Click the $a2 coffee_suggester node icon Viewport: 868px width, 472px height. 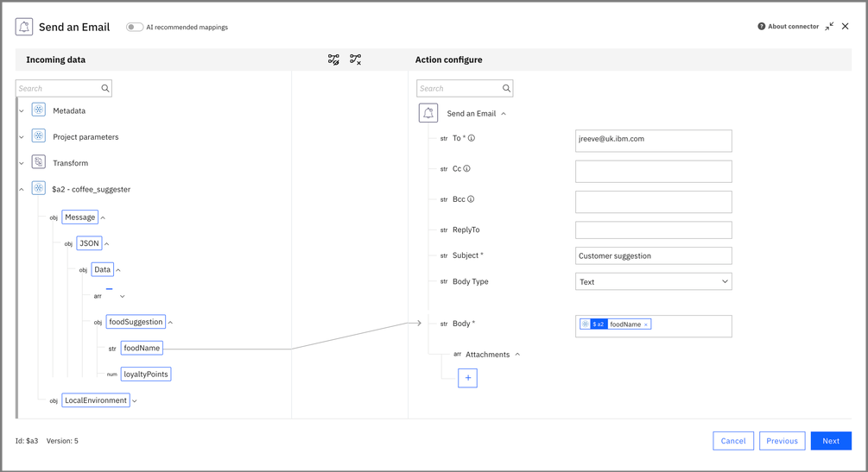point(39,189)
